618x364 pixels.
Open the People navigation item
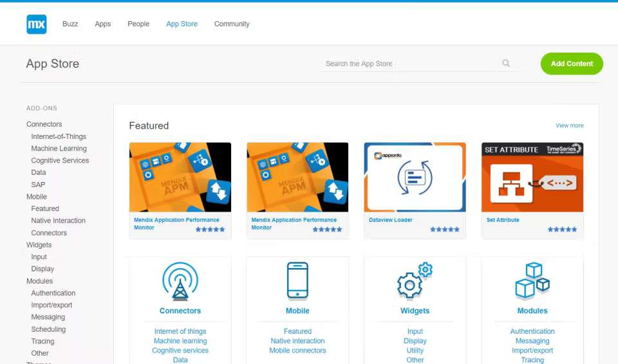coord(138,24)
